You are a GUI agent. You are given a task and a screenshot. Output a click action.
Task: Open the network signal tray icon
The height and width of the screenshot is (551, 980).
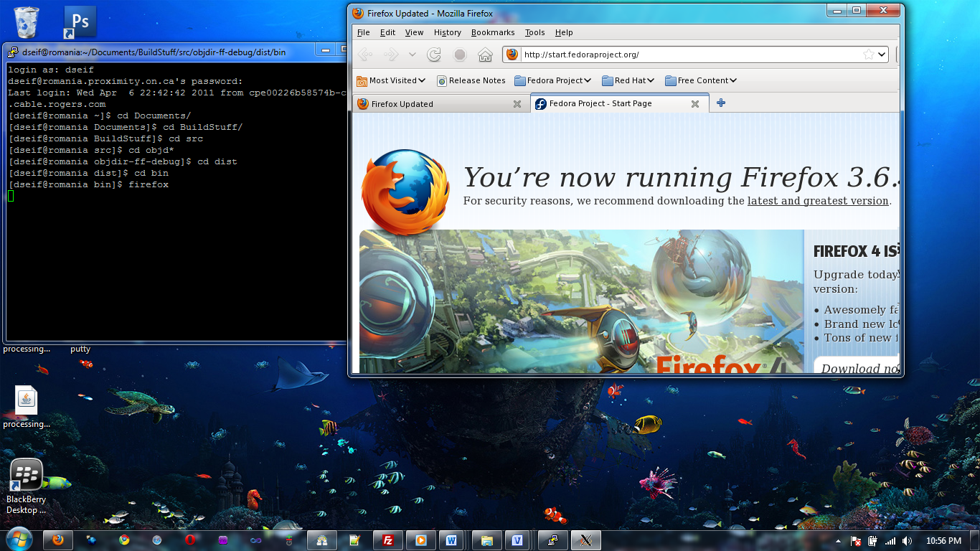(x=890, y=541)
